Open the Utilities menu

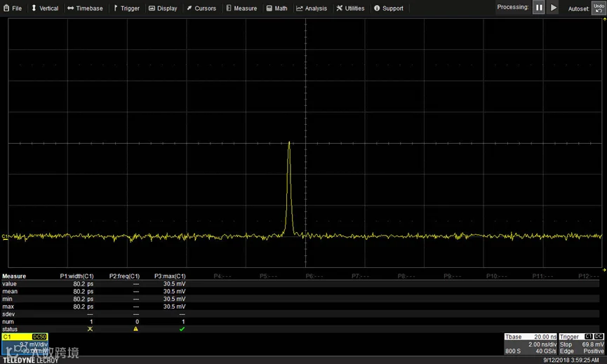(350, 8)
